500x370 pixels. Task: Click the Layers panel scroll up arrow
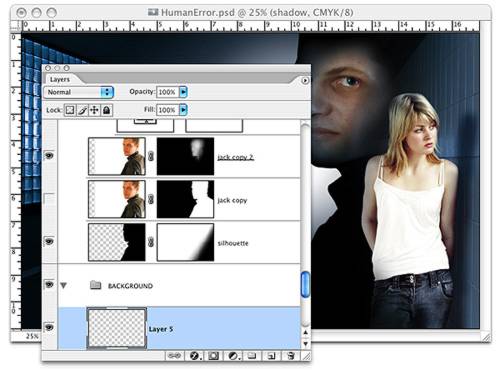[305, 332]
